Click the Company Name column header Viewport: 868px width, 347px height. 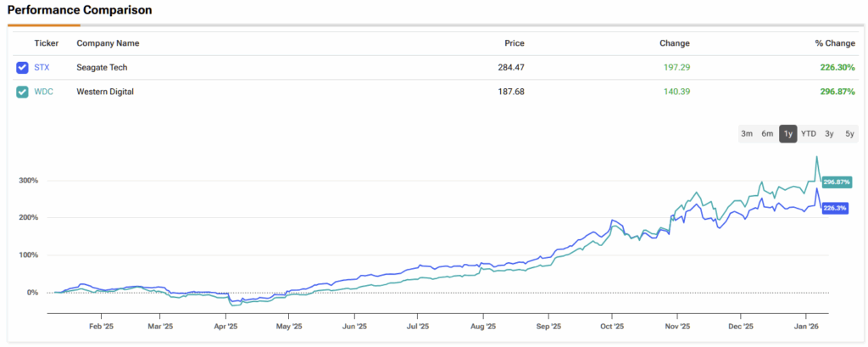pos(108,43)
